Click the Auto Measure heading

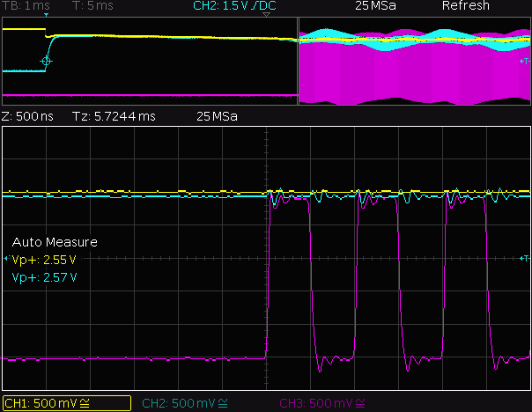tap(55, 242)
